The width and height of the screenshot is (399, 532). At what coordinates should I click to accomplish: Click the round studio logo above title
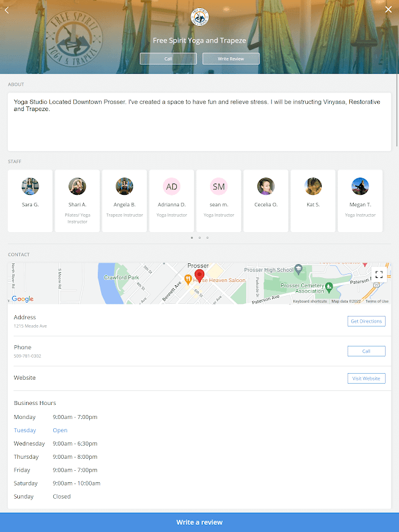(x=199, y=17)
